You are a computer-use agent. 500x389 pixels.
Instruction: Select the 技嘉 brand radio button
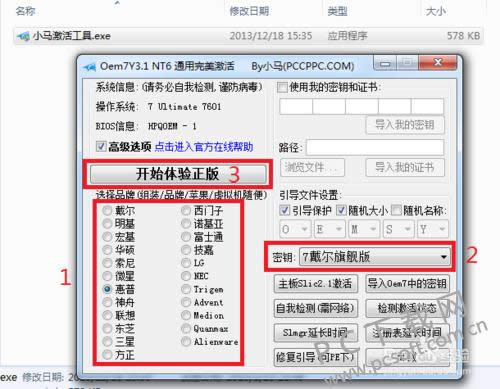(186, 250)
